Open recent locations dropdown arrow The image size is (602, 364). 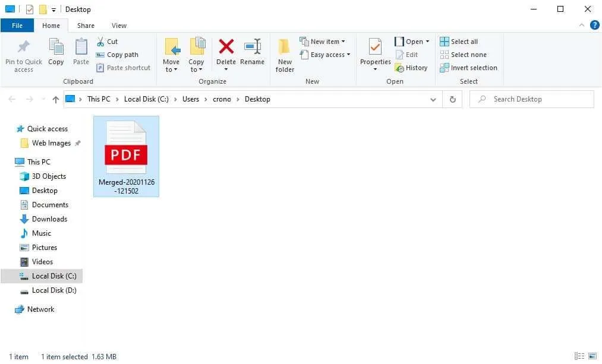[x=43, y=99]
